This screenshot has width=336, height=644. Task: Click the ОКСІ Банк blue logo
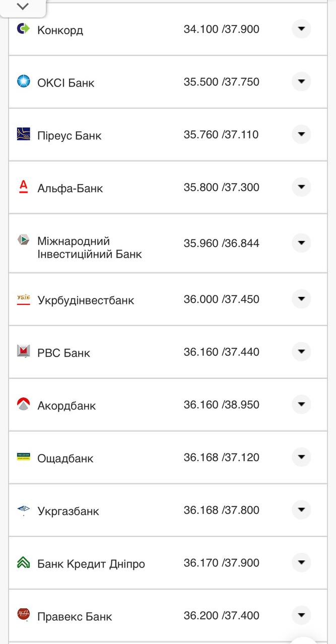pos(23,81)
